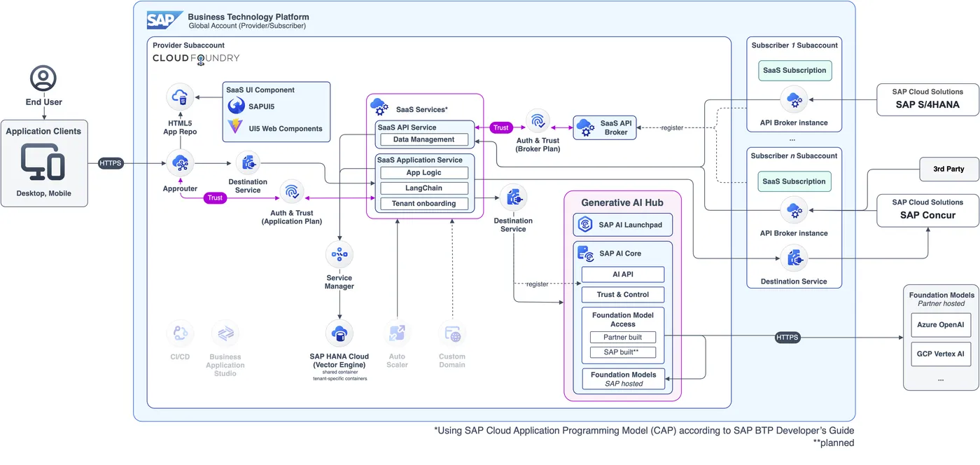
Task: Click the Custom Domain icon
Action: tap(452, 333)
